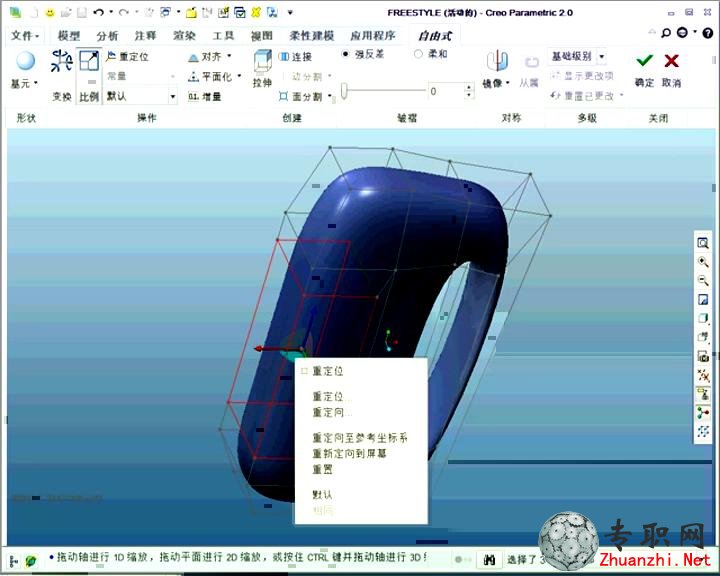The width and height of the screenshot is (720, 576).
Task: Expand the 基元 primitives dropdown arrow
Action: [x=36, y=83]
